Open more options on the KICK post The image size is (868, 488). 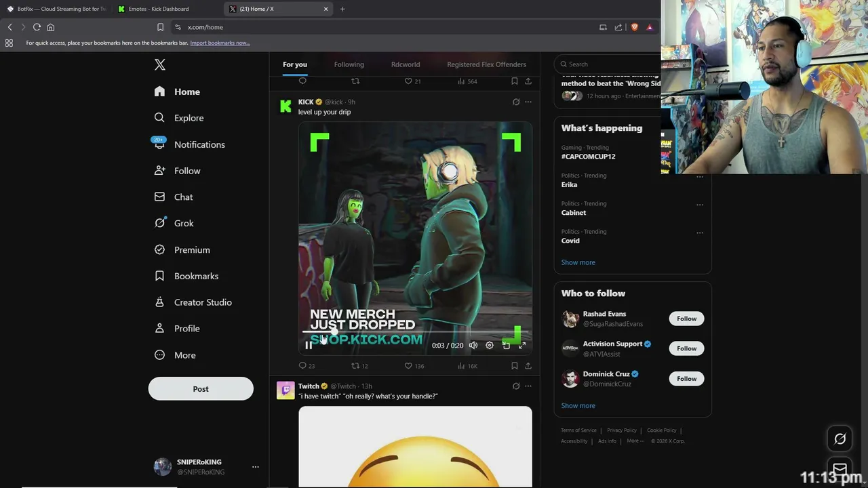coord(528,102)
